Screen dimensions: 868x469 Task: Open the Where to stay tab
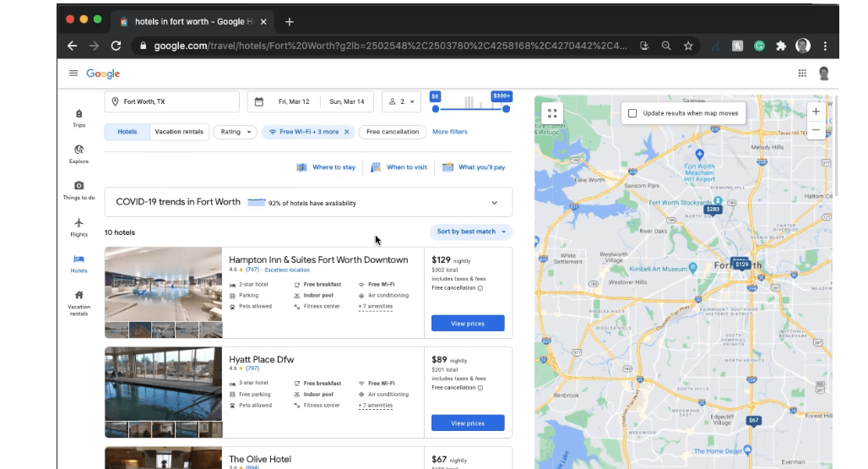326,167
